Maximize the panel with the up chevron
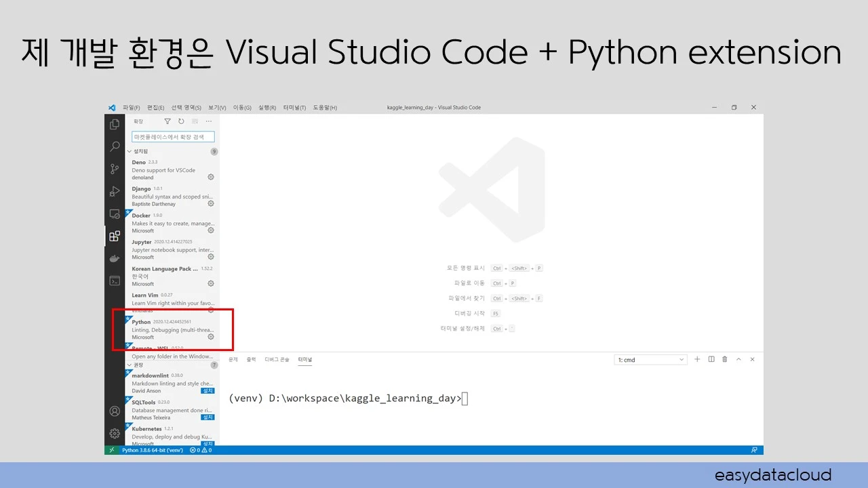Viewport: 868px width, 488px height. 738,359
